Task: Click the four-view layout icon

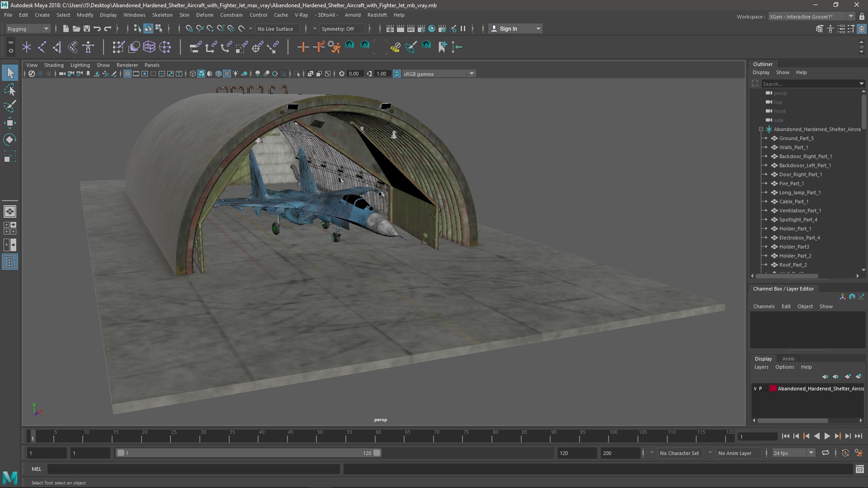Action: [10, 228]
